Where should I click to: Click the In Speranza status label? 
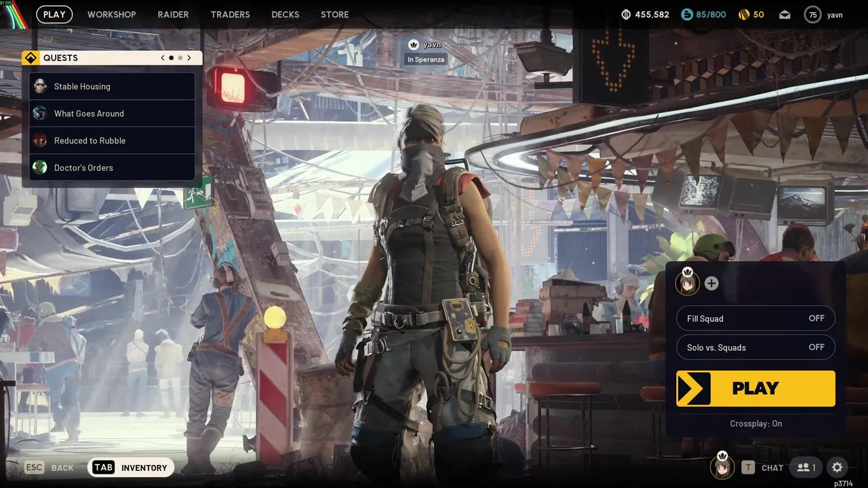[x=426, y=60]
